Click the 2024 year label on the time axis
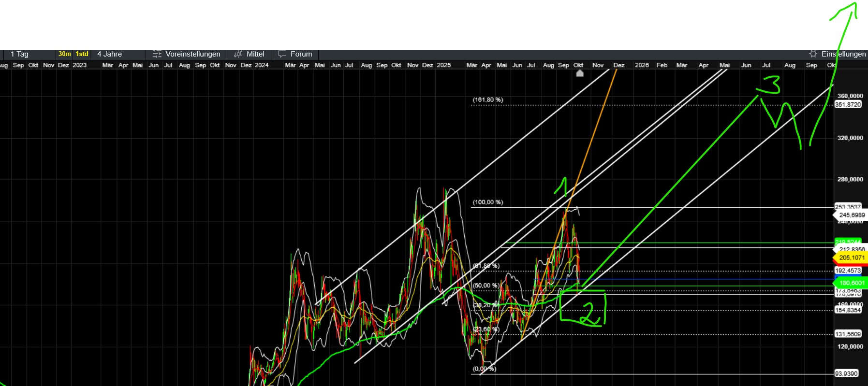This screenshot has width=868, height=386. pos(262,65)
